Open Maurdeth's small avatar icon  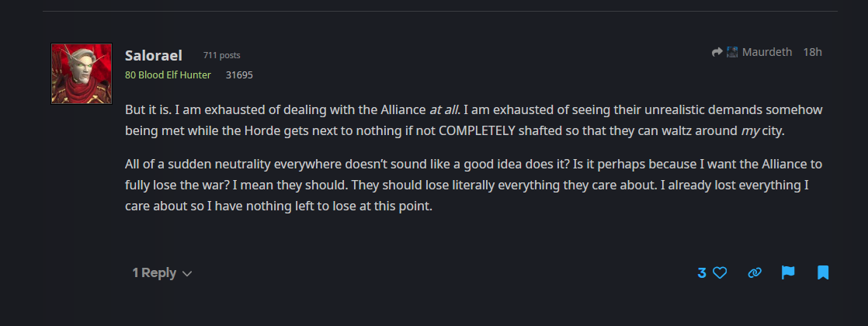(732, 52)
